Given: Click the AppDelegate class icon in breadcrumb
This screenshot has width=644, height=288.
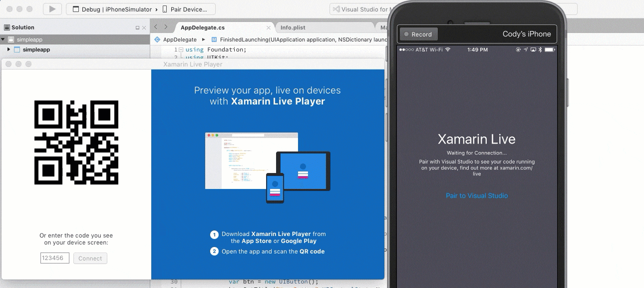Looking at the screenshot, I should pos(157,39).
